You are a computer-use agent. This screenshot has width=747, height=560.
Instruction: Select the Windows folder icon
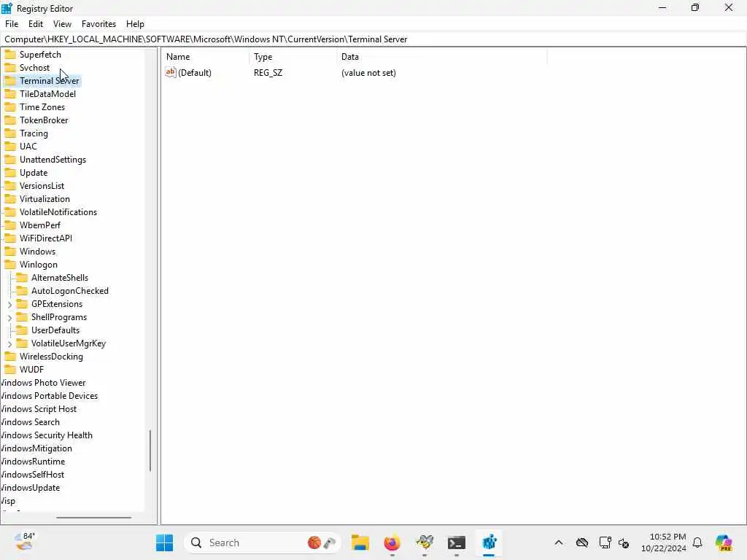(10, 252)
